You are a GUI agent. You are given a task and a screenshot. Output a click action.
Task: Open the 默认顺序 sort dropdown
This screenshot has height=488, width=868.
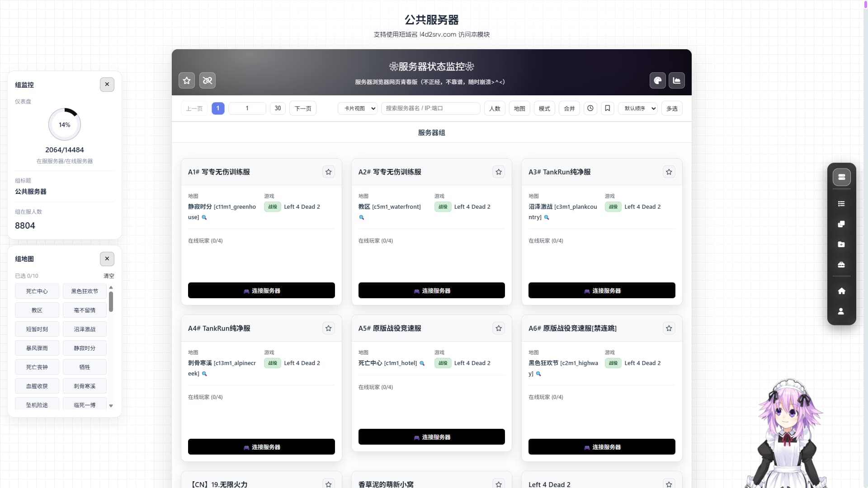(x=638, y=108)
